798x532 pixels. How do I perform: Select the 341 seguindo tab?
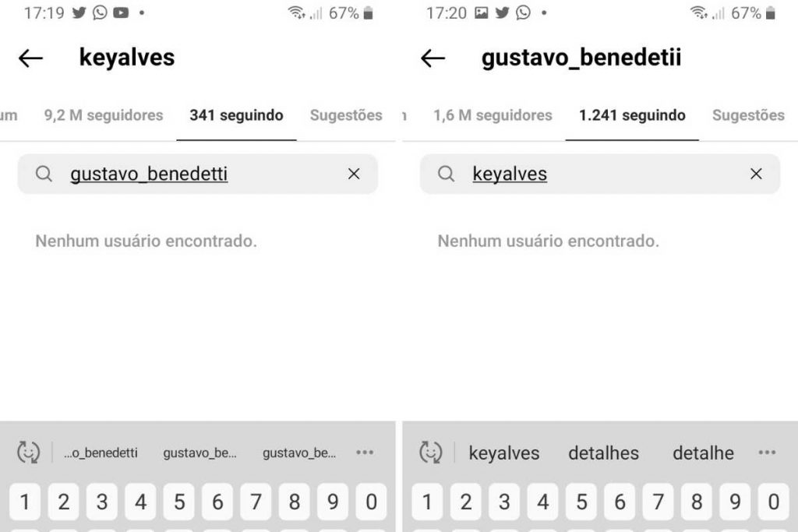click(x=236, y=115)
